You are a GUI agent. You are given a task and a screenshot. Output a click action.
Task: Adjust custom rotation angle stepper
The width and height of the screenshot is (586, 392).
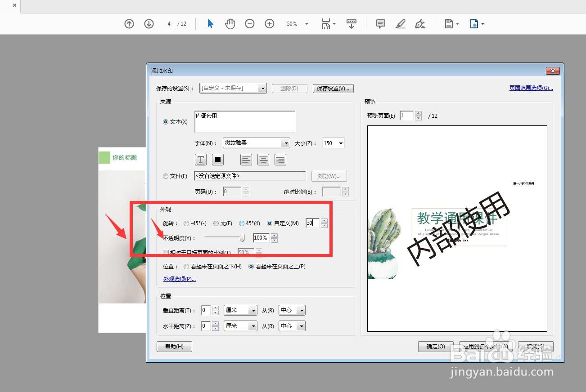pyautogui.click(x=324, y=223)
